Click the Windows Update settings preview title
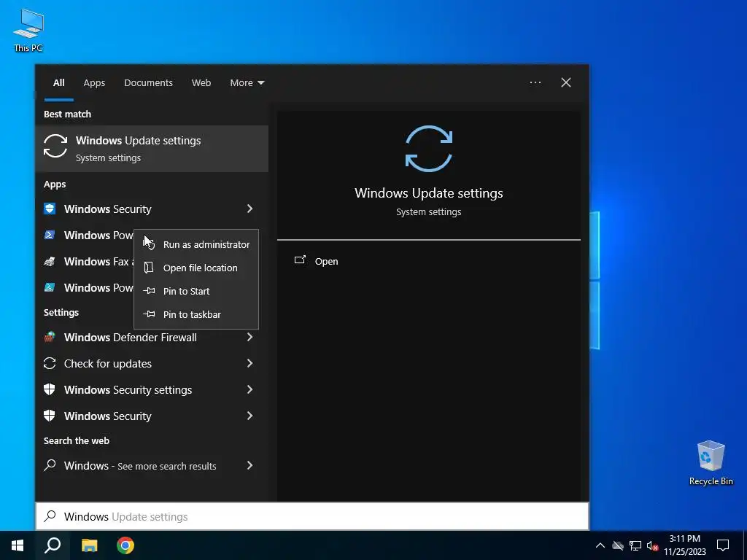This screenshot has height=560, width=747. click(x=429, y=192)
